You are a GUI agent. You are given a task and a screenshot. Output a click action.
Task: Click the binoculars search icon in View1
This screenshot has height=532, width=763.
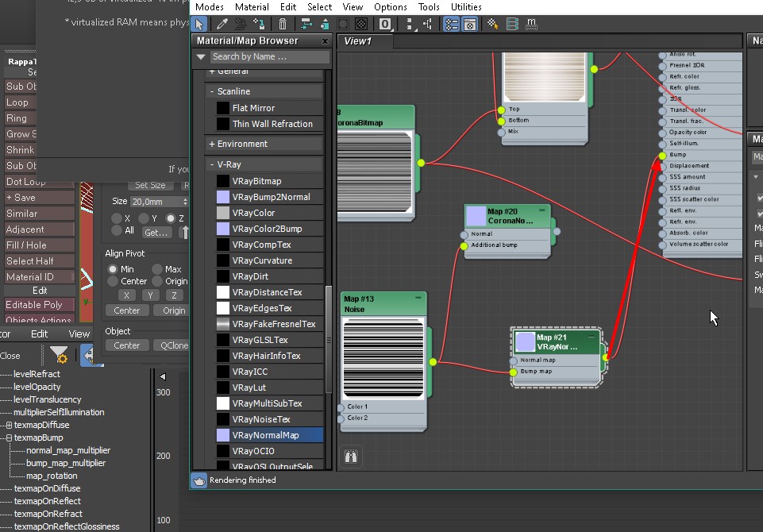pyautogui.click(x=351, y=456)
